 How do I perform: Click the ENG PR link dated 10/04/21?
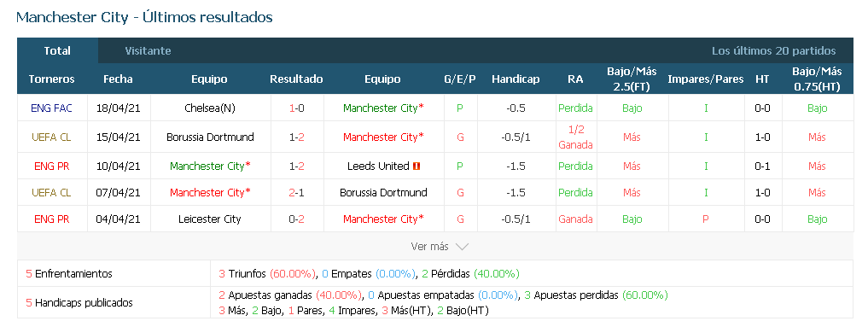(x=52, y=166)
